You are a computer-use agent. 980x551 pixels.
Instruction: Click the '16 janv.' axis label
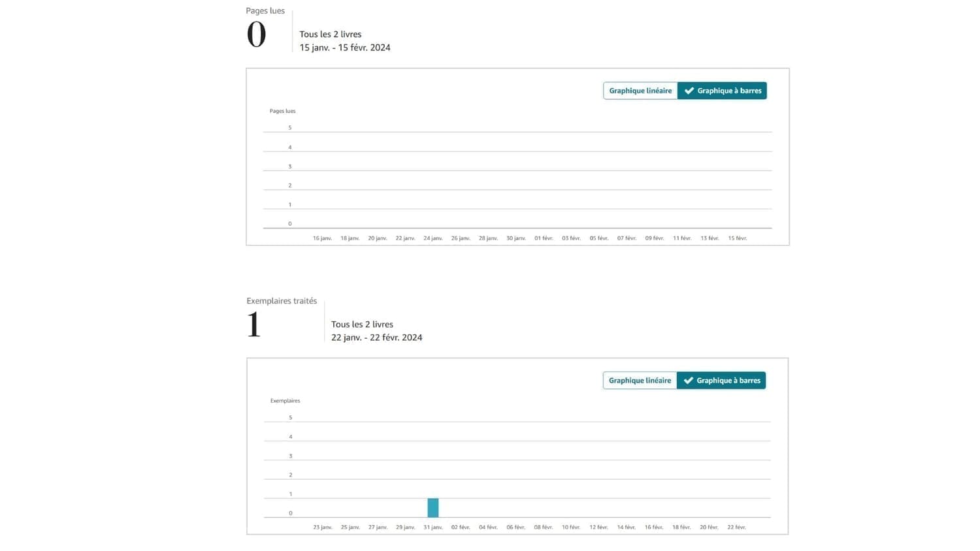click(322, 238)
